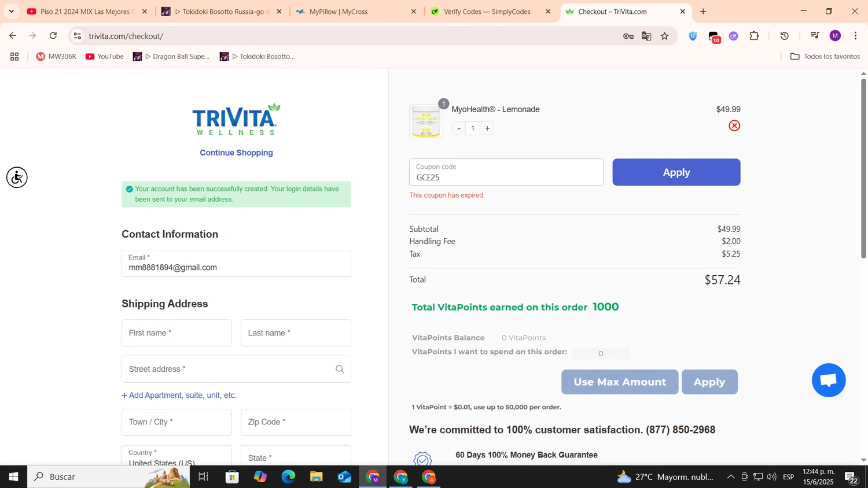Open File Explorer from taskbar

(x=316, y=477)
